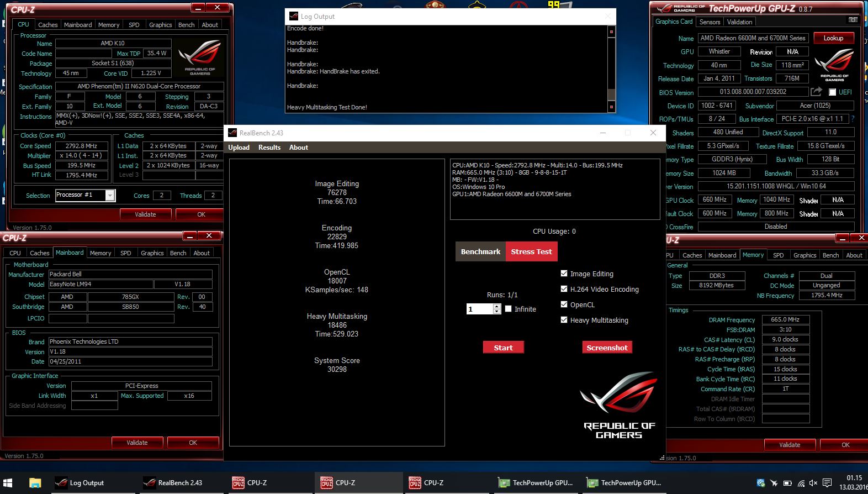
Task: Enable the Infinite runs checkbox
Action: click(508, 309)
